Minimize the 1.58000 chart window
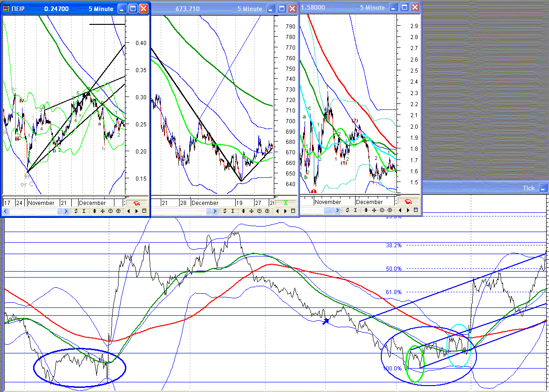This screenshot has height=392, width=549. (x=394, y=7)
